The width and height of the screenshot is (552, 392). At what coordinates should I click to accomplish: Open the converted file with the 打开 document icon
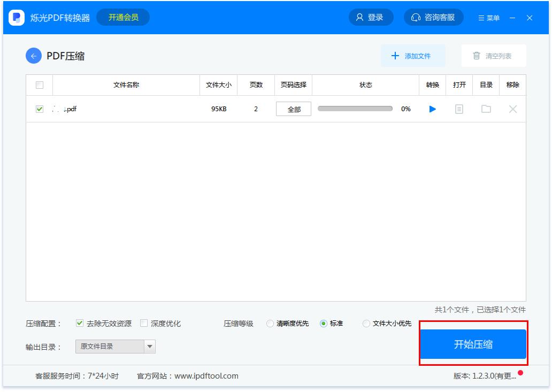[459, 109]
